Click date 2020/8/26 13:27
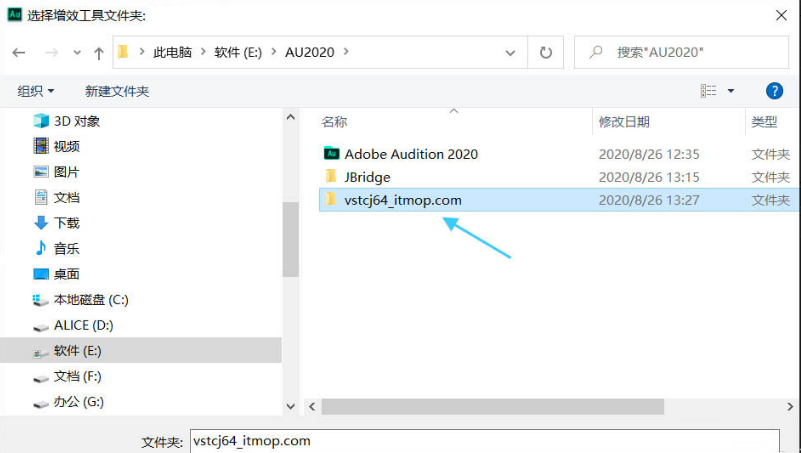 point(649,200)
